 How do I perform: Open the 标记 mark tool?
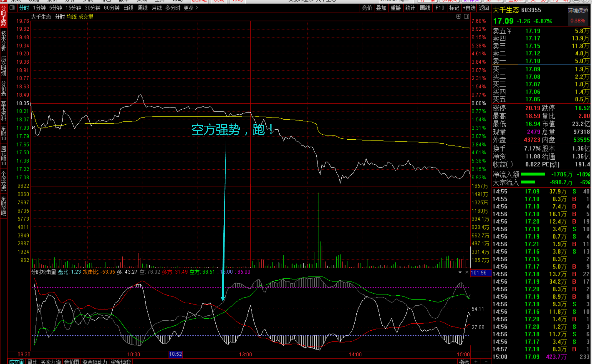pos(454,8)
